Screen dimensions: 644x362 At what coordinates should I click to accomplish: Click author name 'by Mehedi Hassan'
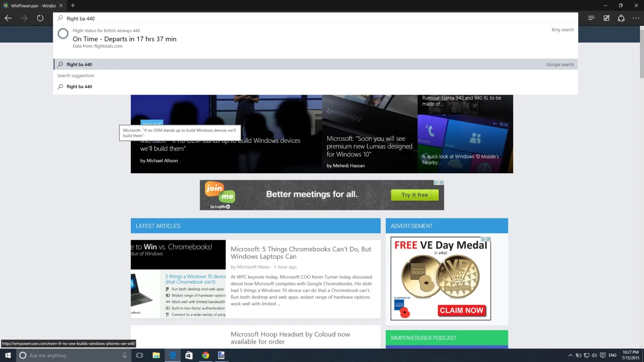coord(346,166)
